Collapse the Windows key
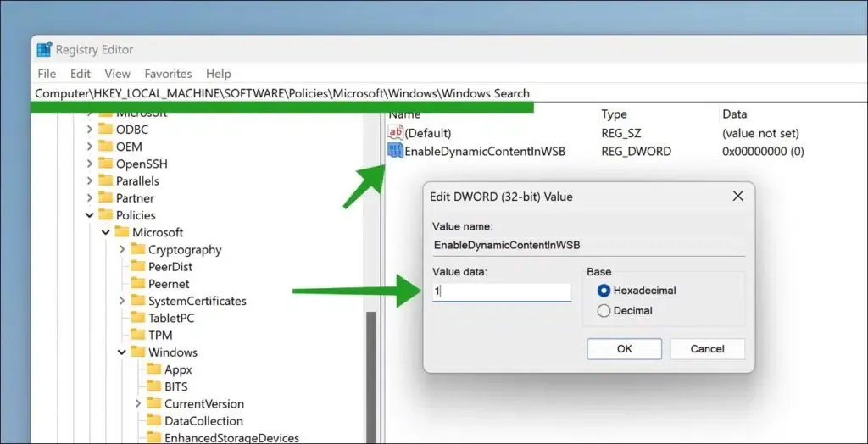The image size is (868, 444). pos(122,352)
